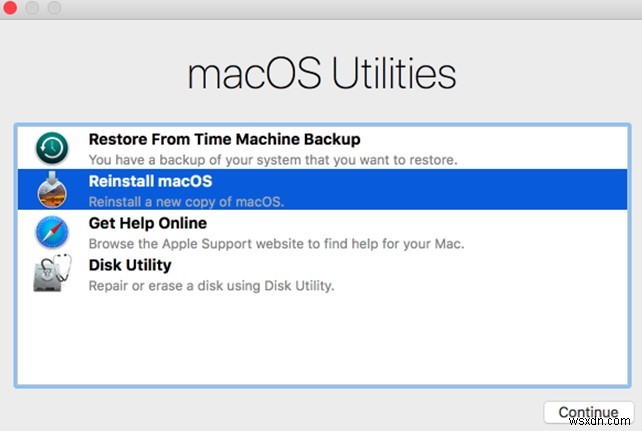This screenshot has width=642, height=431.
Task: Click the Safari compass icon
Action: [x=52, y=232]
